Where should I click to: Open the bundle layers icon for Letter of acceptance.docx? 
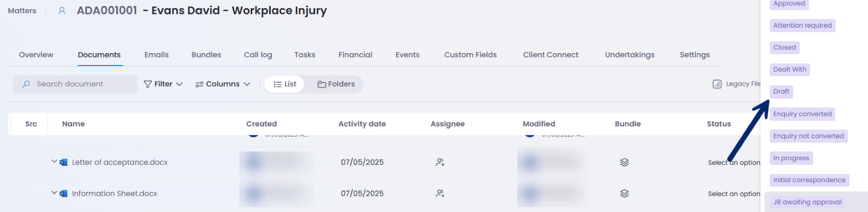point(624,162)
